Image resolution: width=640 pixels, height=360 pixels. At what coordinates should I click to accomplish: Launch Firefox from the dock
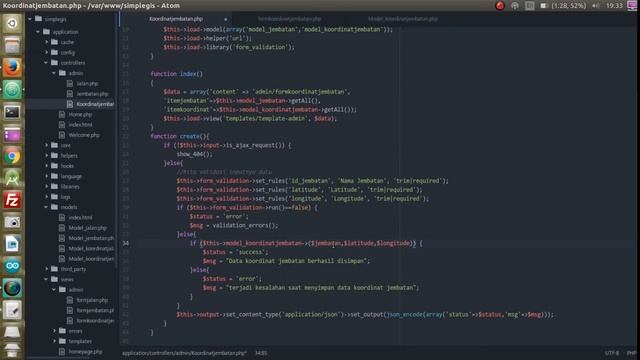point(12,67)
